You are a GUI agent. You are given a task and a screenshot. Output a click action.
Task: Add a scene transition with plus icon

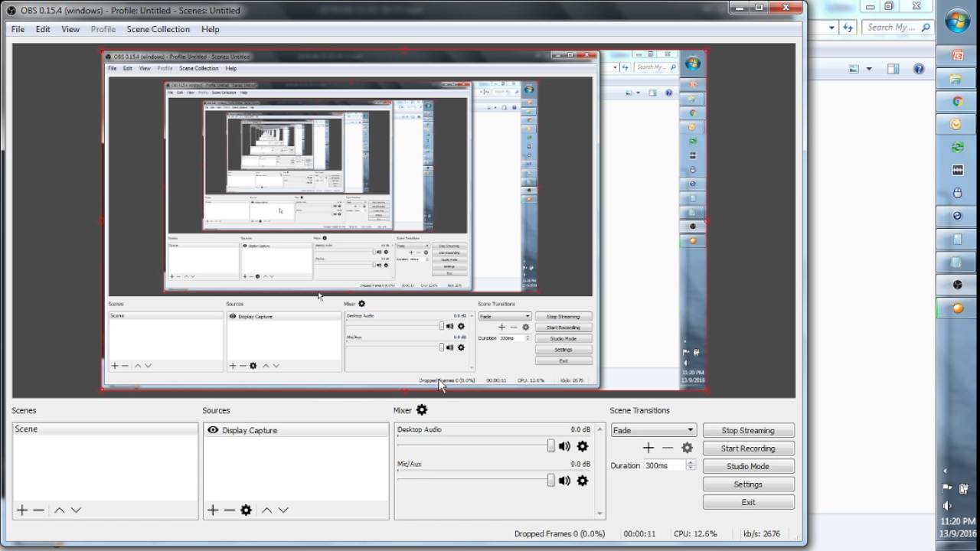point(648,448)
